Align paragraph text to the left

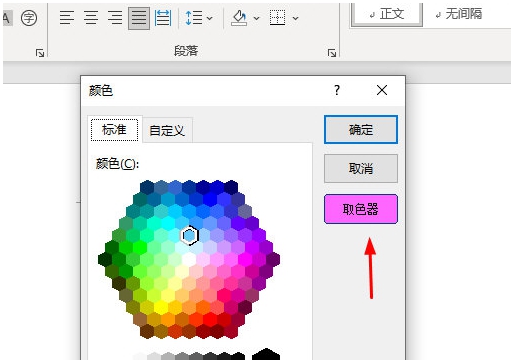pyautogui.click(x=67, y=18)
